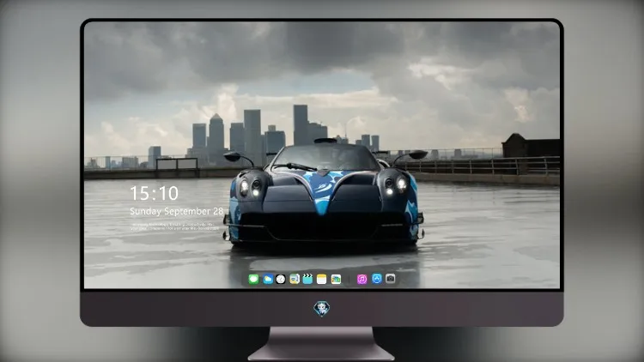Open the yellow Notes app in dock
This screenshot has width=644, height=362.
(322, 279)
